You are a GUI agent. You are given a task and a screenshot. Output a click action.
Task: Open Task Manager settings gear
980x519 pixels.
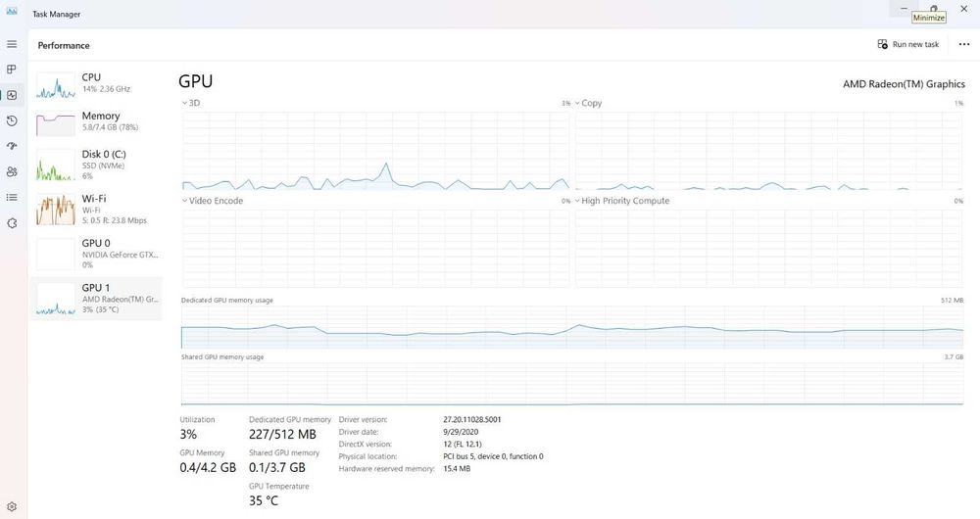pos(11,506)
